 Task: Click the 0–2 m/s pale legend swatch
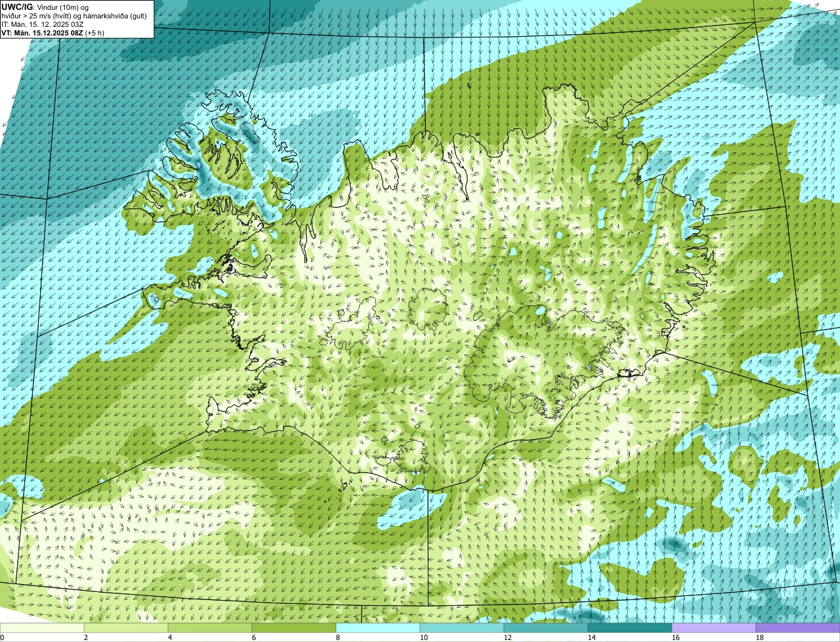[43, 628]
